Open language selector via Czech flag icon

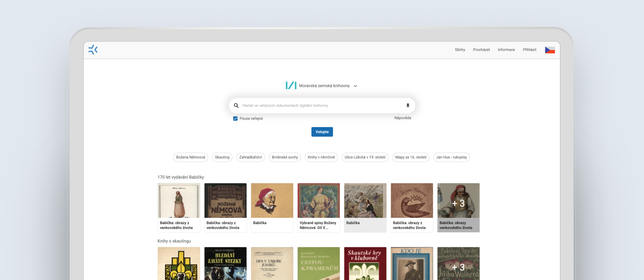coord(550,50)
